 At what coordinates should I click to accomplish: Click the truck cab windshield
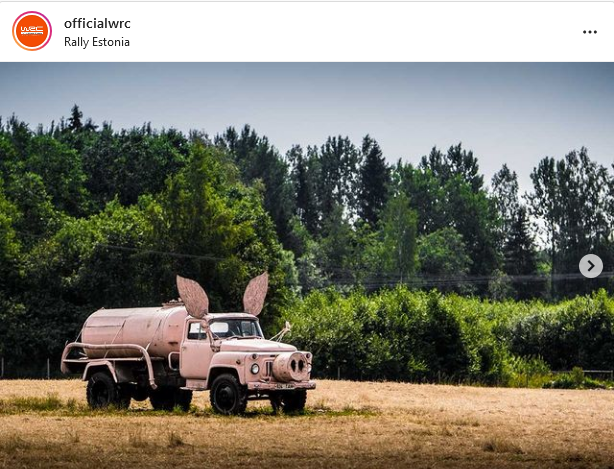(235, 328)
